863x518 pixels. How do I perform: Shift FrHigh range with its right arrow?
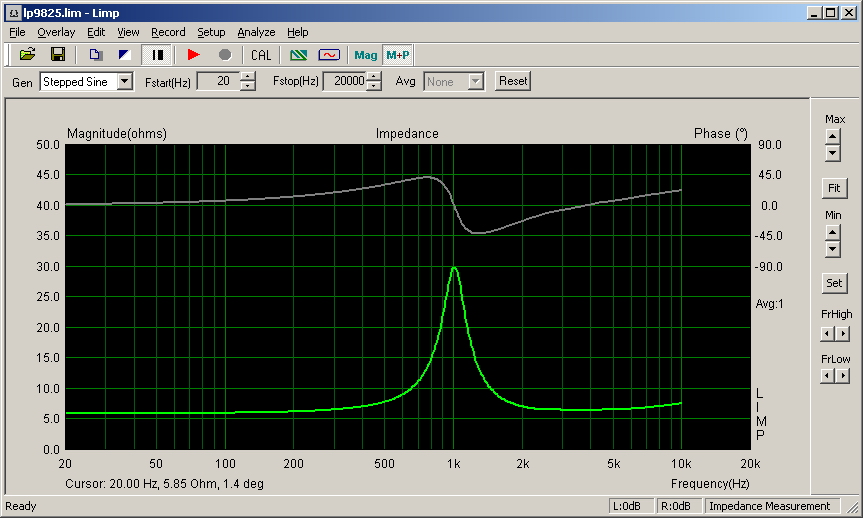point(842,334)
